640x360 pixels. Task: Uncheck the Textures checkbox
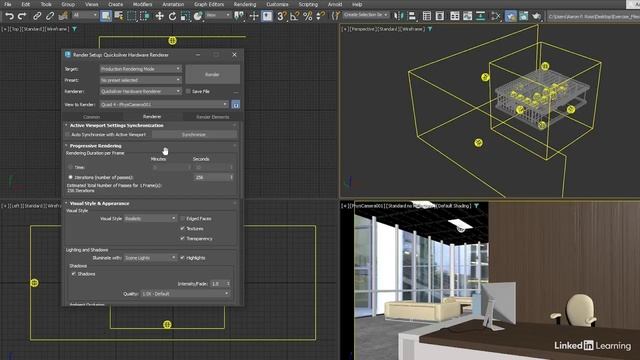pos(182,229)
